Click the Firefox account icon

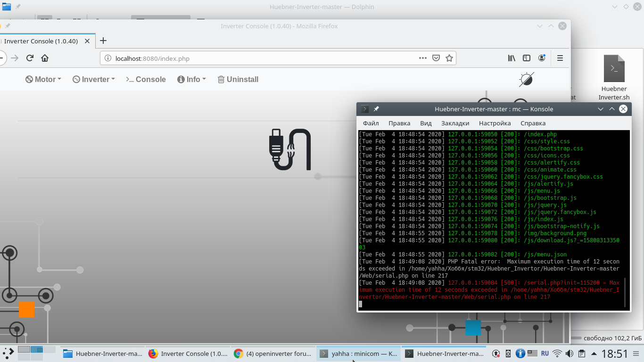pyautogui.click(x=542, y=58)
